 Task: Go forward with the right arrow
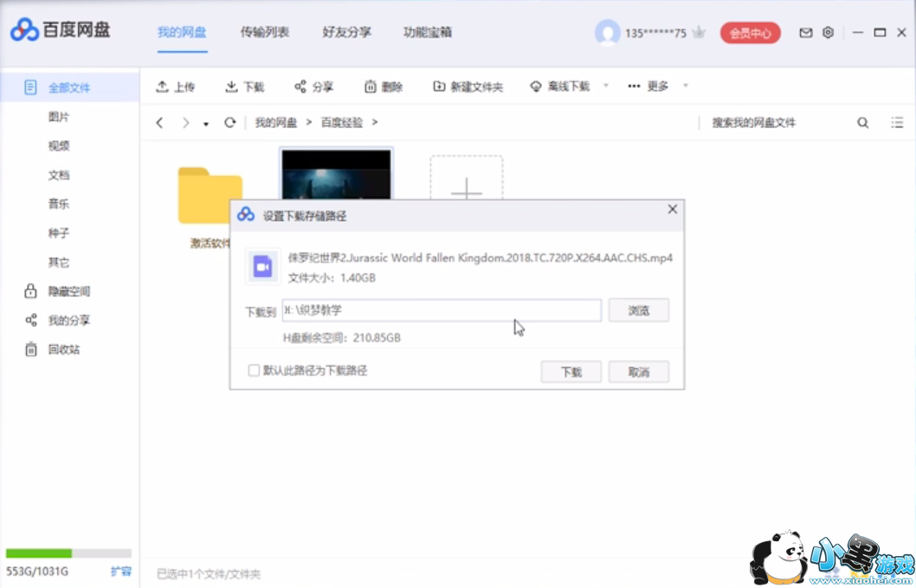186,122
